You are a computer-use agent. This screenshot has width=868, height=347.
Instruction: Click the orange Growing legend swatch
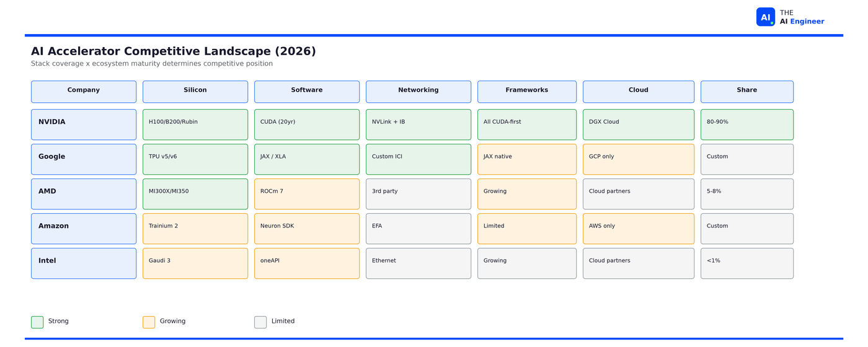pyautogui.click(x=149, y=322)
